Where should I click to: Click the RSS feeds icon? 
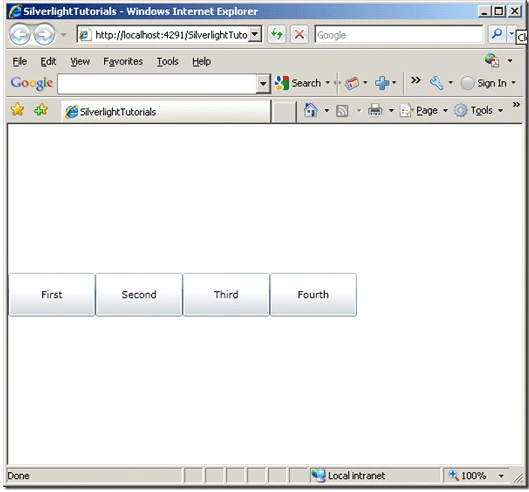(x=342, y=111)
